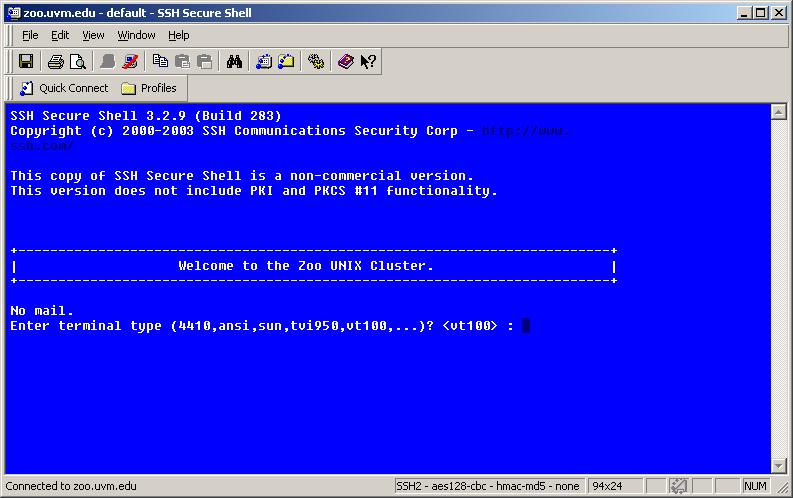Screen dimensions: 793x498
Task: Click the 'SSH Secure Shell 3.2.9 (Build 283)' line
Action: 146,116
